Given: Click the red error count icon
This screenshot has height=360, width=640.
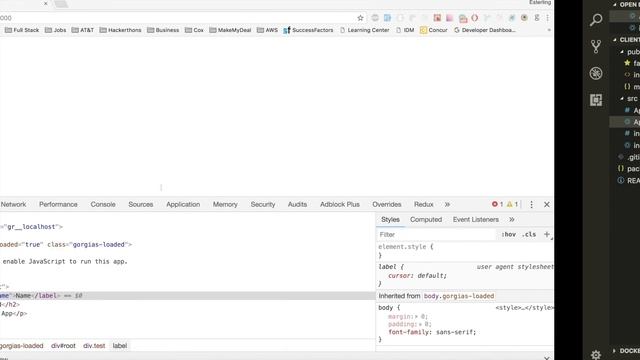Looking at the screenshot, I should click(495, 204).
